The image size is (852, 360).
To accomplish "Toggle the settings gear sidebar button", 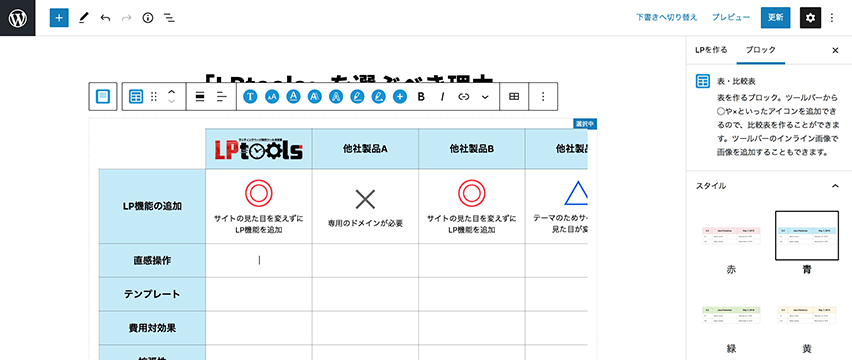I will 810,18.
